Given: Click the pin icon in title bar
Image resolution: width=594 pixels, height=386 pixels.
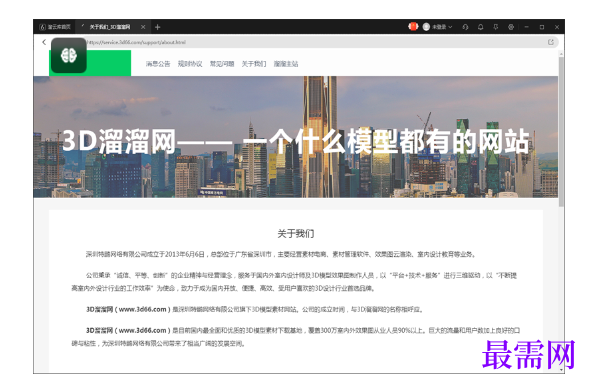Looking at the screenshot, I should pyautogui.click(x=496, y=27).
